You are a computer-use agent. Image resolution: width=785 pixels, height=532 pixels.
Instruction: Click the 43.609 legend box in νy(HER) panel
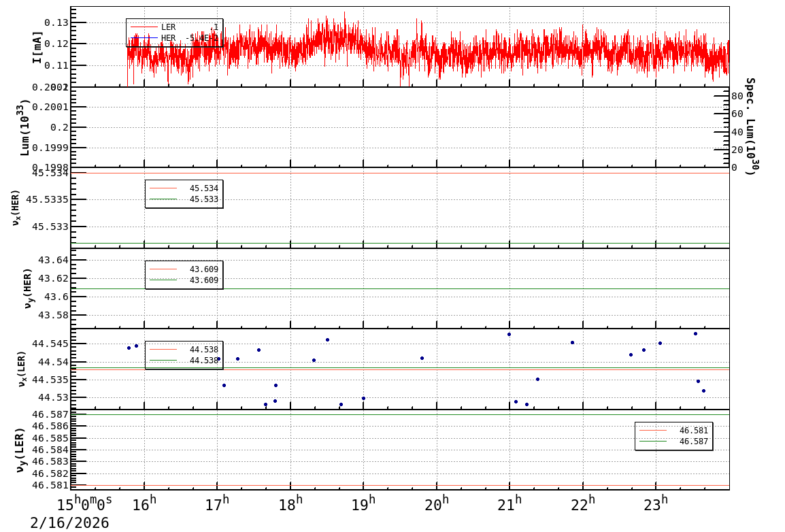184,275
